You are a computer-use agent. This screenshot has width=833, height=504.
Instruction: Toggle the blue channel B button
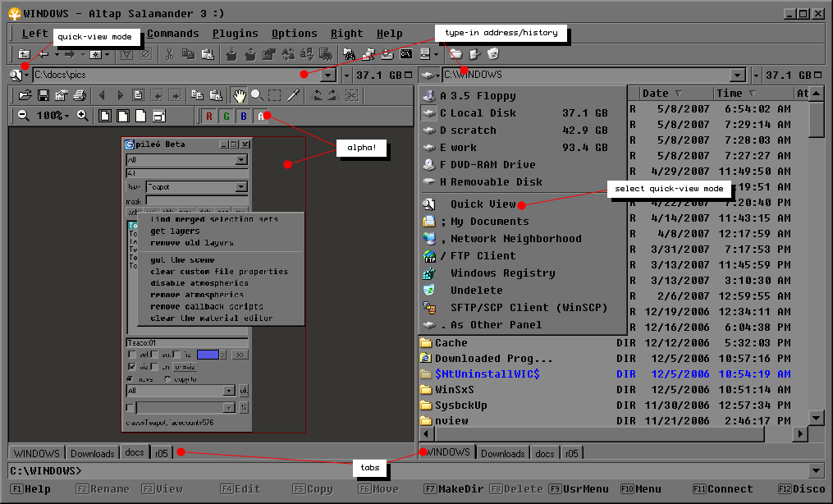(243, 117)
